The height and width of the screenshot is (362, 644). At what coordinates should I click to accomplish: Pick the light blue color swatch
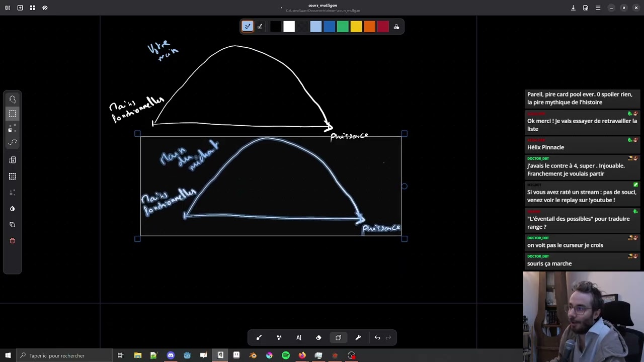pos(315,27)
